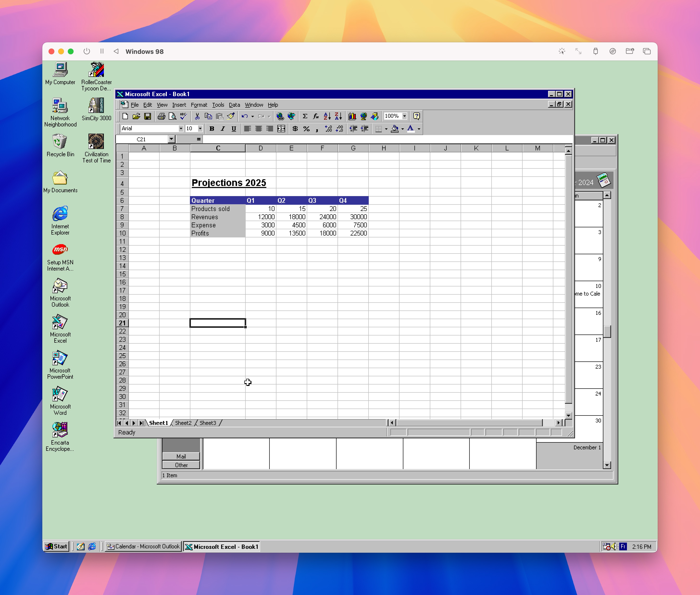The width and height of the screenshot is (700, 595).
Task: Click the Paste Function fx icon
Action: pyautogui.click(x=316, y=116)
